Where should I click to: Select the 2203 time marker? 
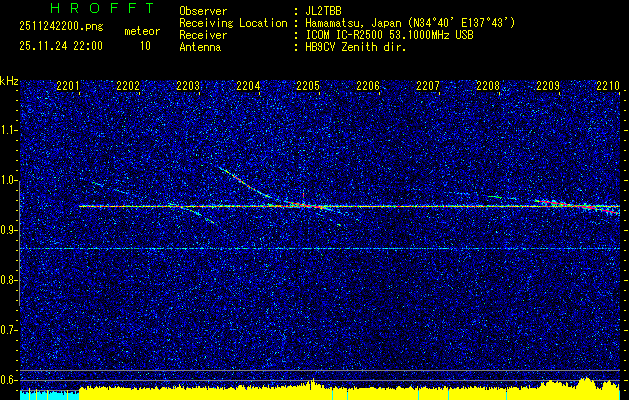tap(188, 86)
